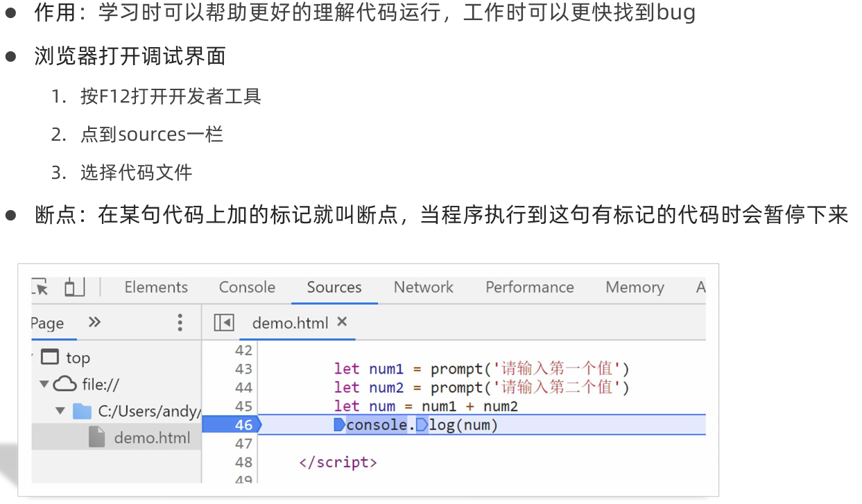Click the text '选择代码文件'
This screenshot has width=862, height=504.
point(136,172)
